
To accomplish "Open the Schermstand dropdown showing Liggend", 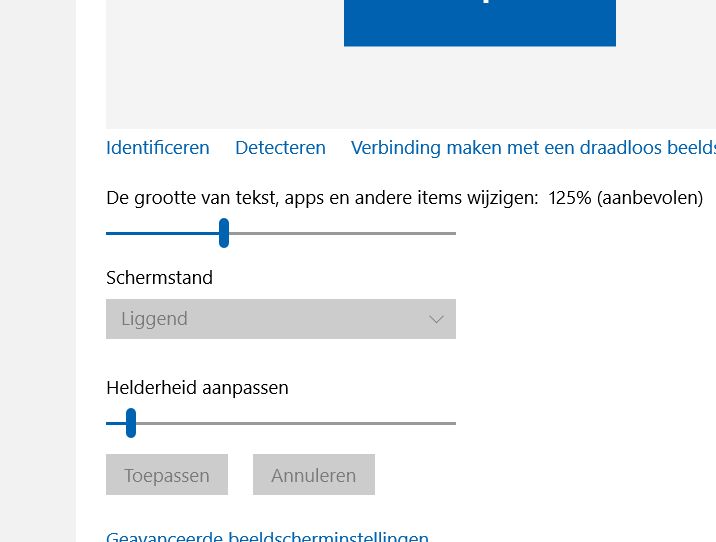I will click(x=281, y=319).
